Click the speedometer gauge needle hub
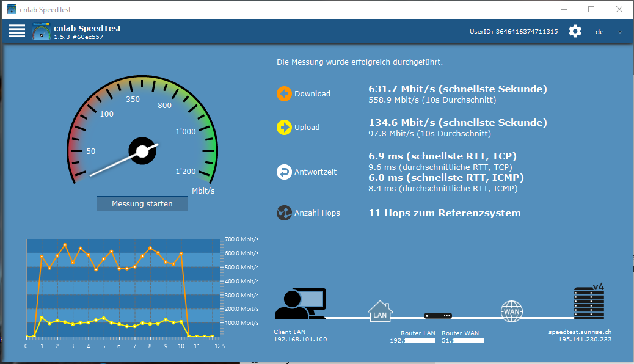Screen dimensions: 634x364 pos(142,151)
